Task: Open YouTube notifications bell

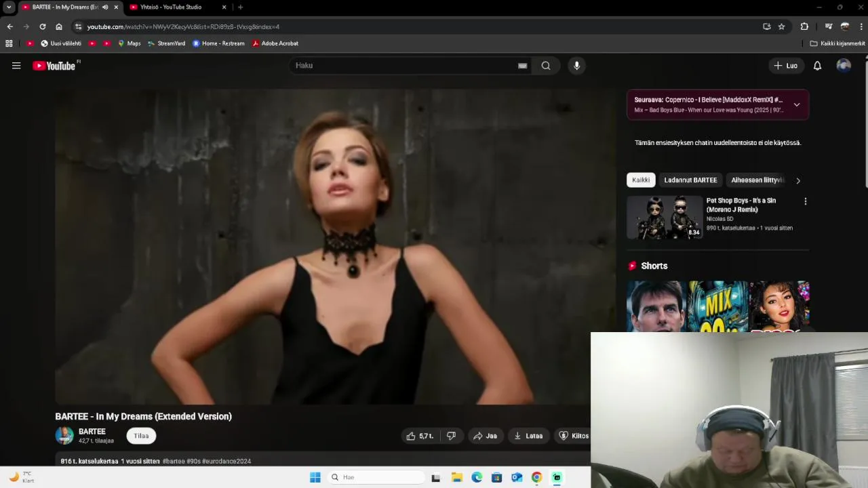Action: (817, 66)
